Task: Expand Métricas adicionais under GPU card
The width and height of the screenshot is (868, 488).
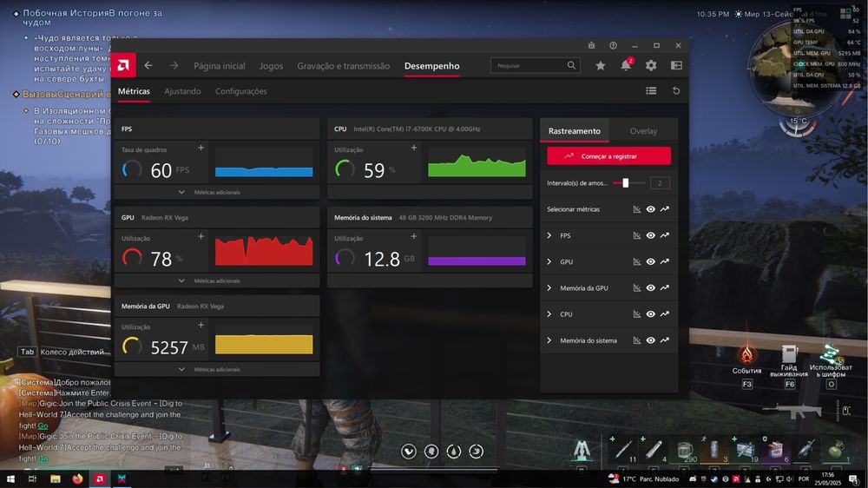Action: (x=216, y=280)
